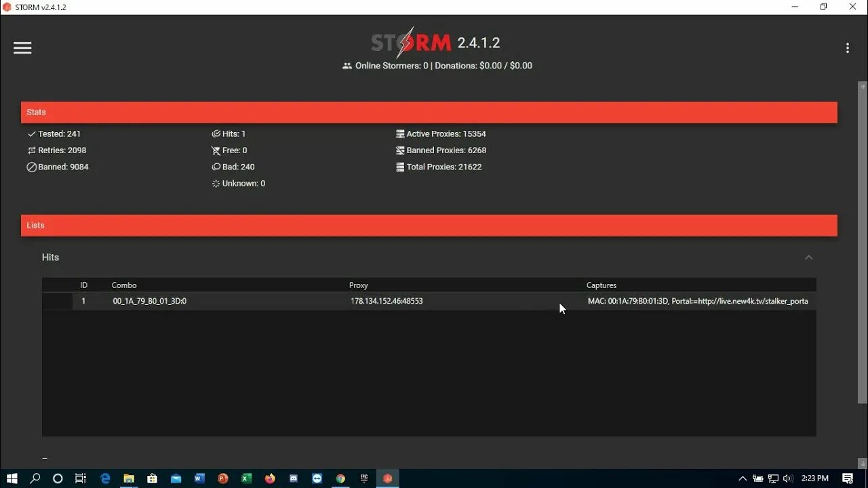Click the Tested: 241 stat
The width and height of the screenshot is (868, 488).
(54, 134)
